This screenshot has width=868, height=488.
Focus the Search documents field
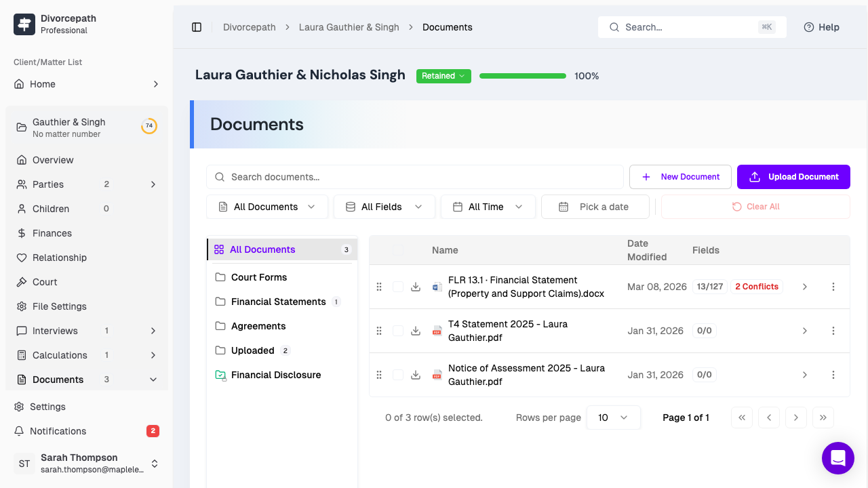pos(415,177)
